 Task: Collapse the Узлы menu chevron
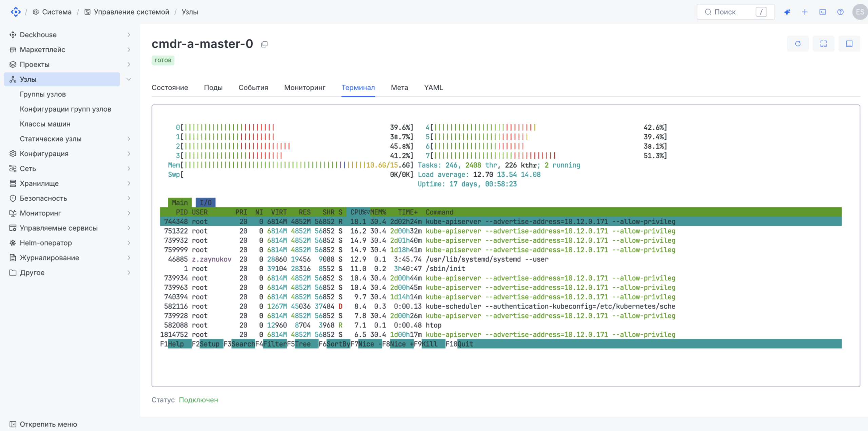[x=129, y=79]
